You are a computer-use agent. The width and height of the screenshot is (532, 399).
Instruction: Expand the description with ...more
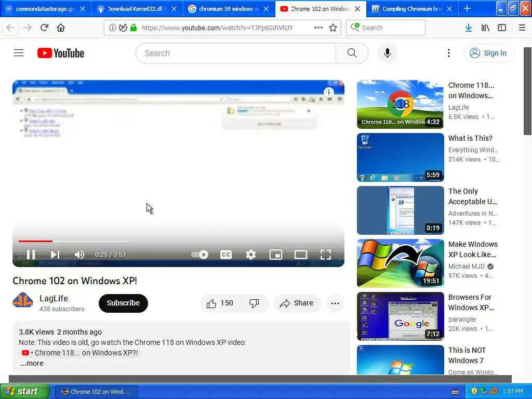[x=32, y=363]
